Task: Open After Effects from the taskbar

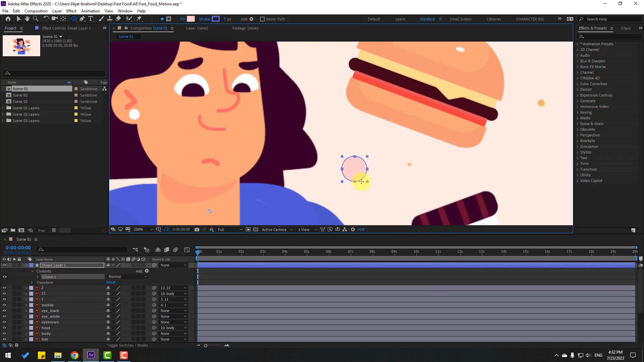Action: (x=90, y=355)
